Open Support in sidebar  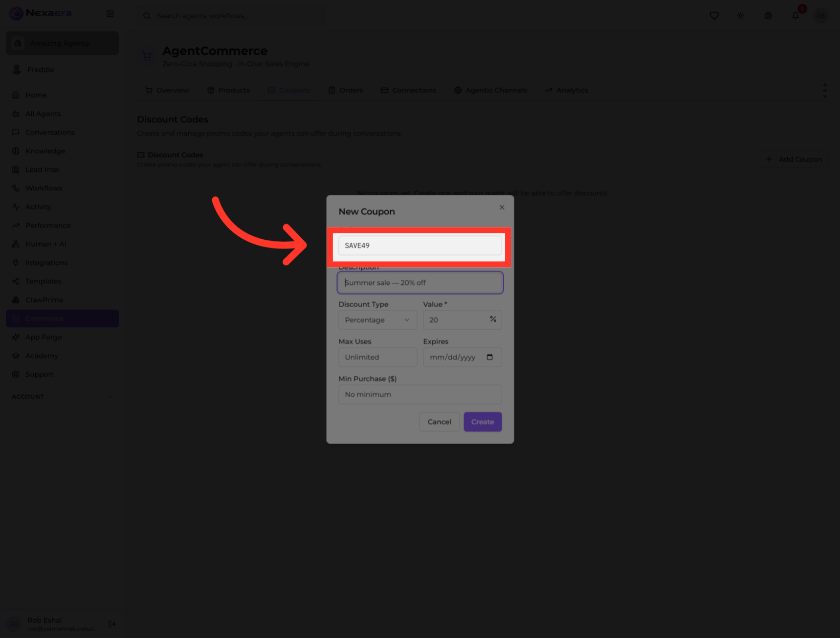62,374
